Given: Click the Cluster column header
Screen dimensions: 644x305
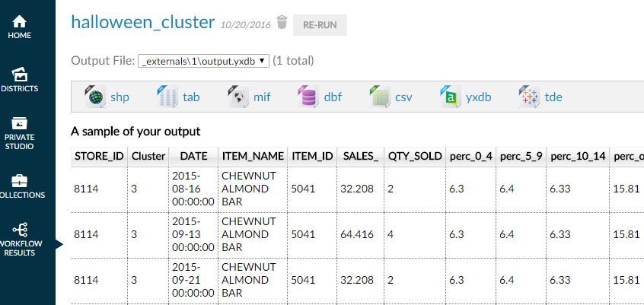Looking at the screenshot, I should (148, 157).
